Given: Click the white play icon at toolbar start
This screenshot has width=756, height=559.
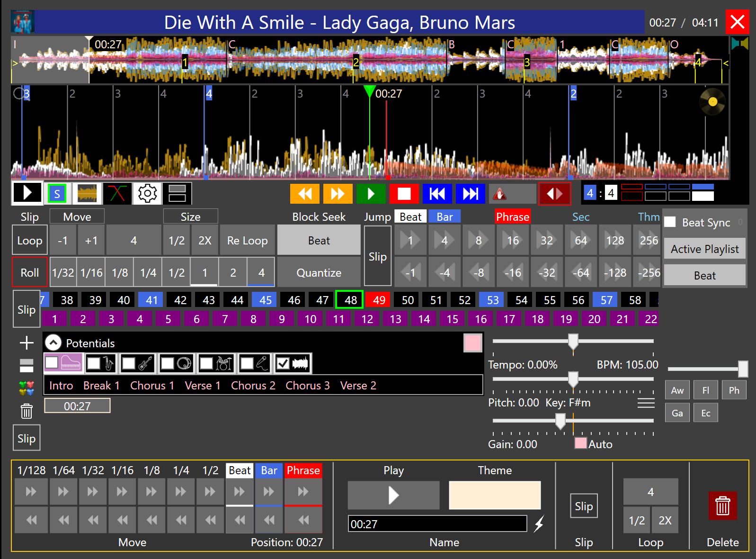Looking at the screenshot, I should pos(27,193).
